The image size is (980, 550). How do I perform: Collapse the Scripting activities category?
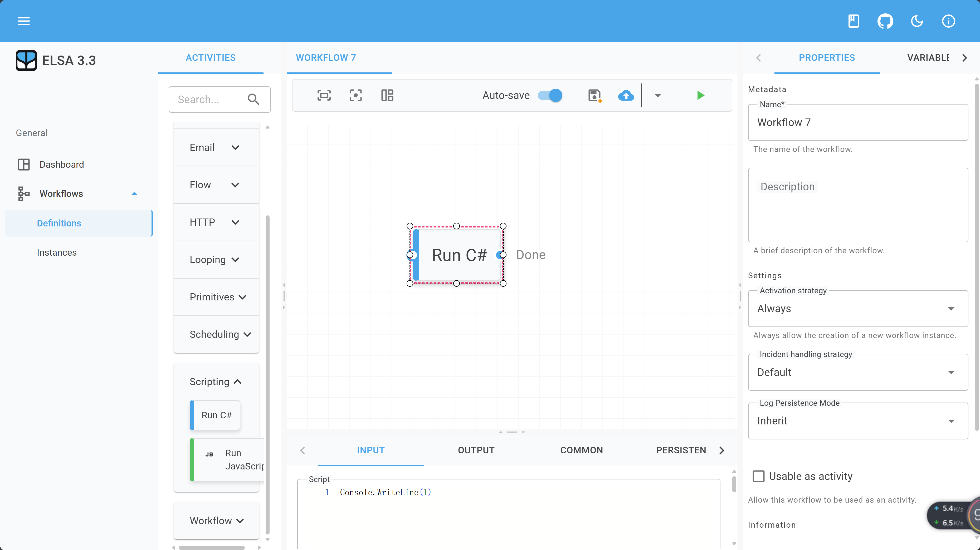point(215,381)
